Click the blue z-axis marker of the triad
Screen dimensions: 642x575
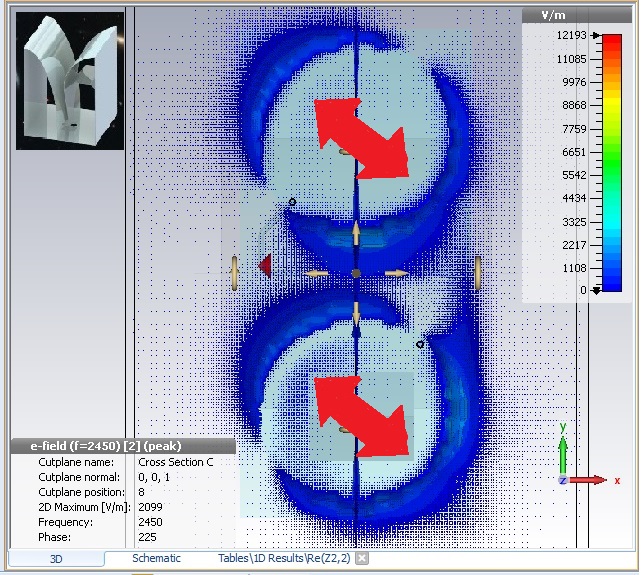coord(563,480)
